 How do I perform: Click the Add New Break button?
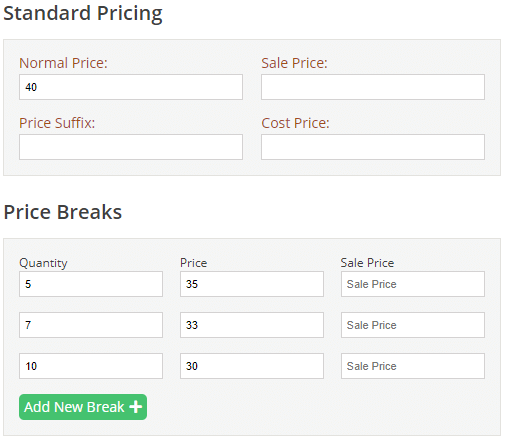[83, 407]
